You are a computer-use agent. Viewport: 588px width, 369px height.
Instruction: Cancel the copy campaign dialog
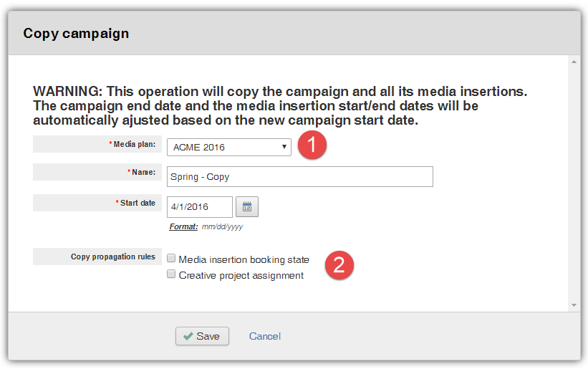265,336
